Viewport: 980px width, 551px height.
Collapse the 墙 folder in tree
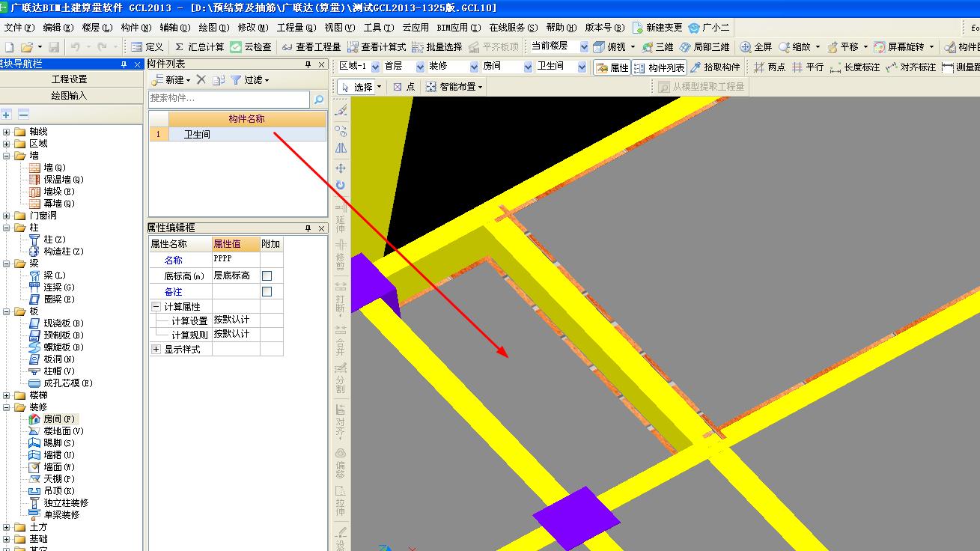coord(7,156)
